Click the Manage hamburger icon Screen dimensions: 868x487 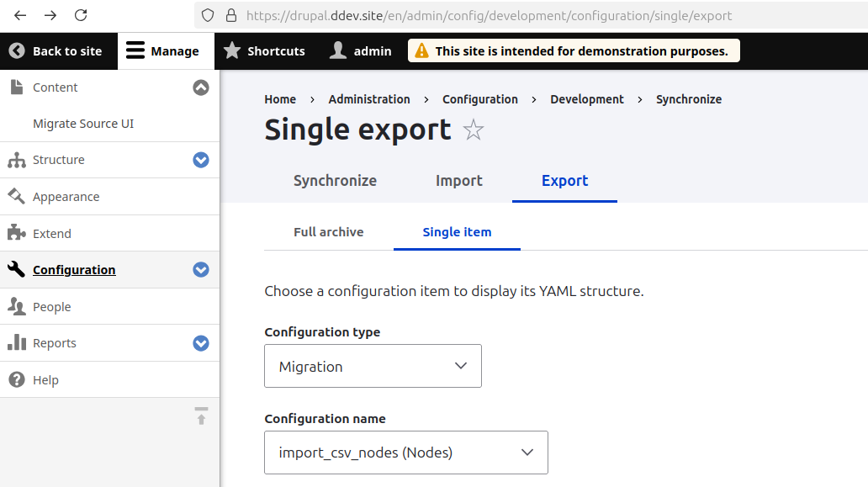pyautogui.click(x=135, y=50)
